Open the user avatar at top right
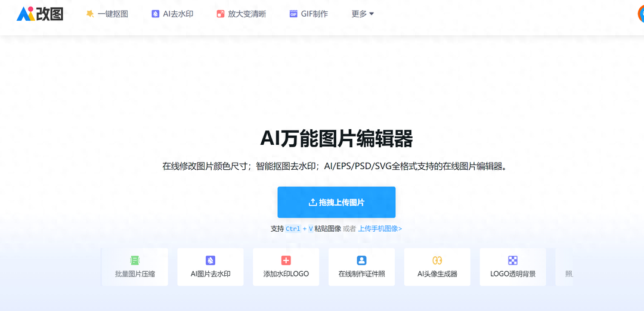 640,14
